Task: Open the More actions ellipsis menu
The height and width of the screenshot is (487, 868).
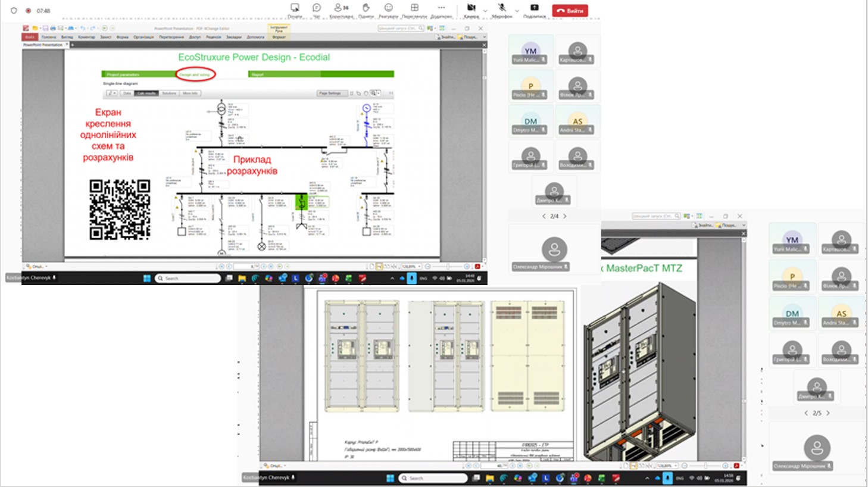Action: [441, 8]
